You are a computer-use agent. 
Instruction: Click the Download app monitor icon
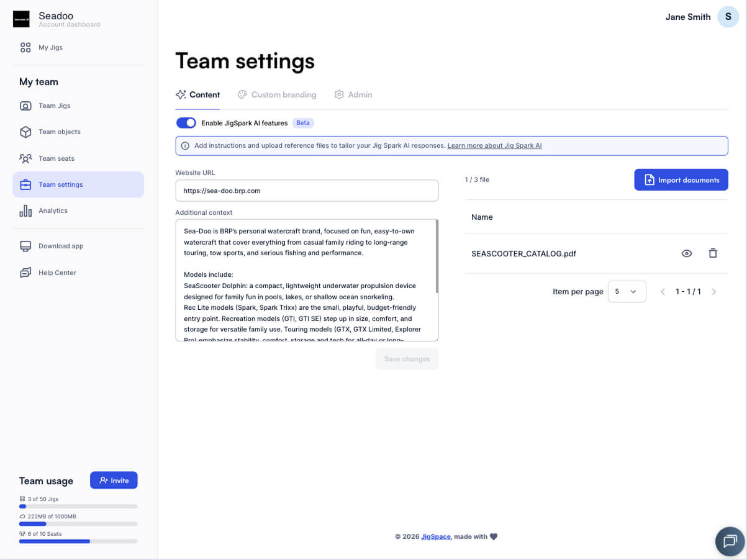coord(25,246)
